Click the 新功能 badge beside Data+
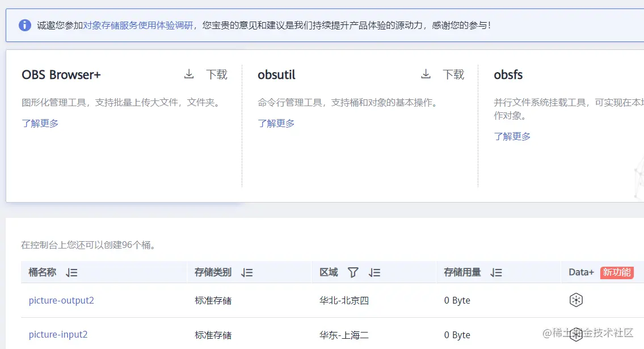Viewport: 644px width, 349px height. (x=617, y=272)
